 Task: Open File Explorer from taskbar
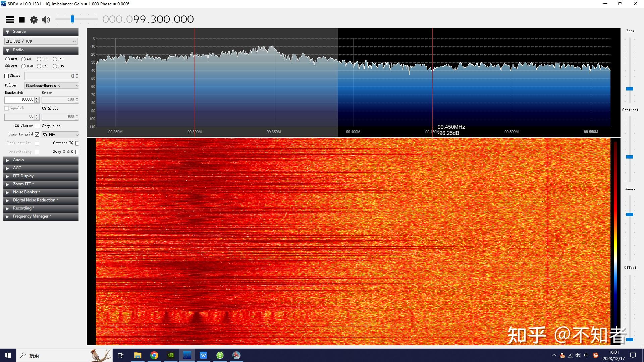click(x=138, y=355)
